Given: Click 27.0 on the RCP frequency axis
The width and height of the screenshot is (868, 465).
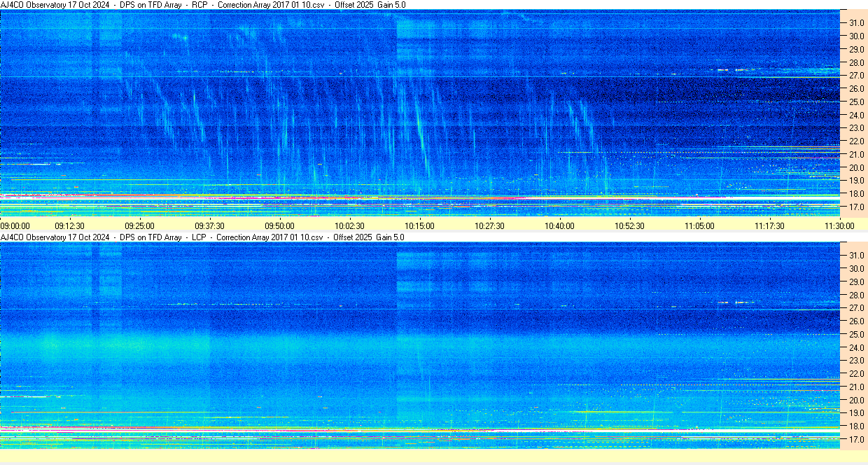Looking at the screenshot, I should (857, 75).
